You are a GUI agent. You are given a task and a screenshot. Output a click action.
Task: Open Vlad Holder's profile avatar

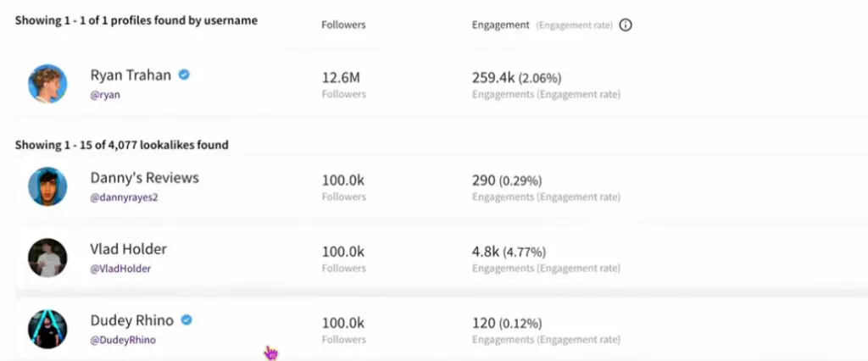pos(47,258)
